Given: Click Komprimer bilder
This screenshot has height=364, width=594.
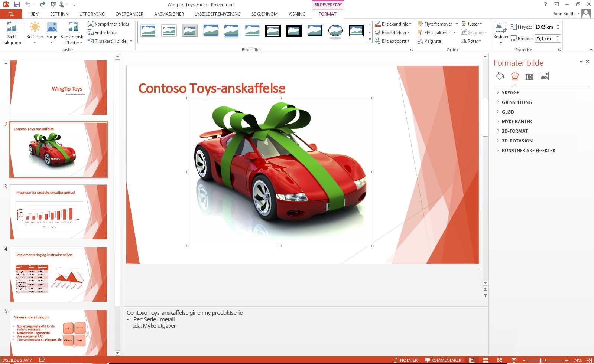Looking at the screenshot, I should [x=108, y=24].
